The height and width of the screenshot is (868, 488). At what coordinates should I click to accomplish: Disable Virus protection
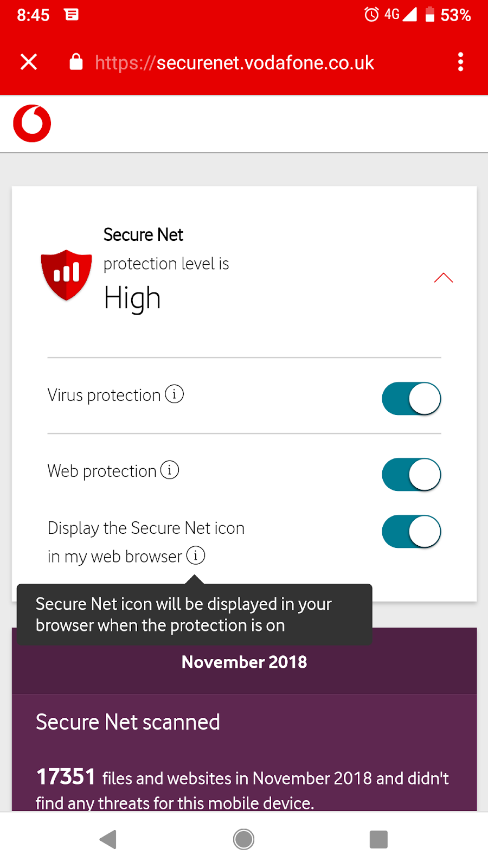(411, 398)
